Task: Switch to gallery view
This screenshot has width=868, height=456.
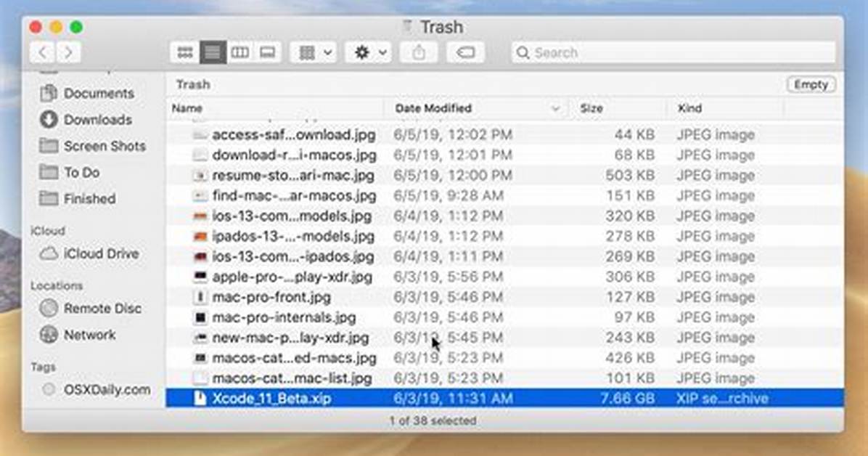Action: (x=267, y=52)
